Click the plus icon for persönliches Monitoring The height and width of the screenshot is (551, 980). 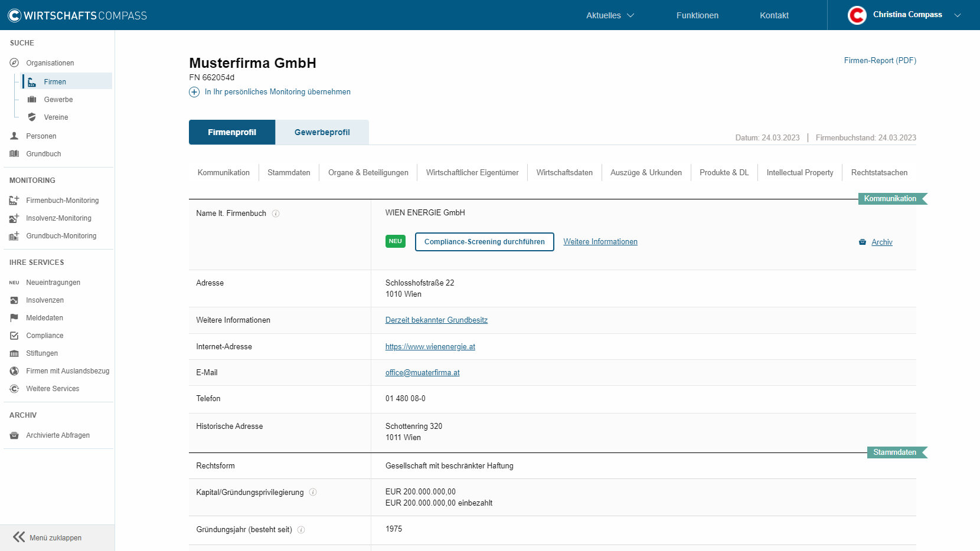[194, 92]
